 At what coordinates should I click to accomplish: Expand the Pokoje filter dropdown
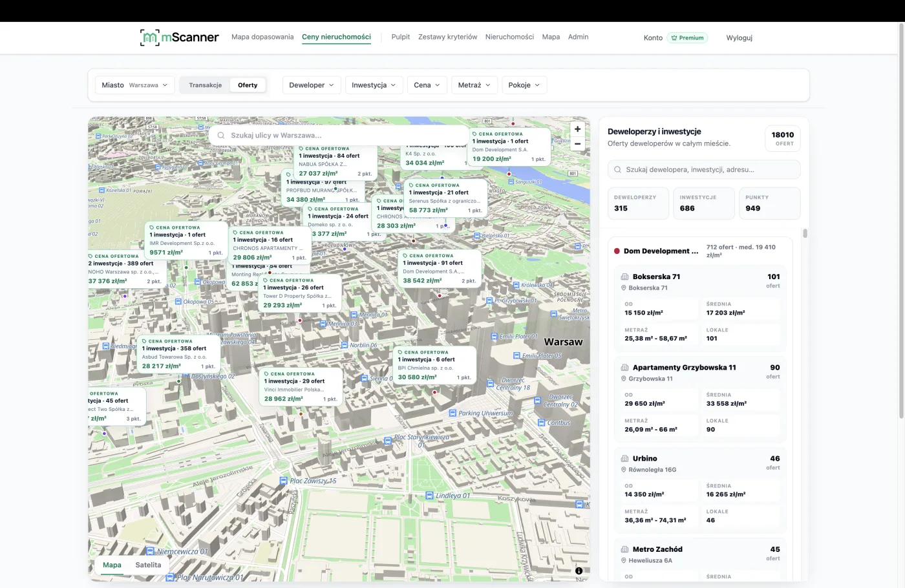pyautogui.click(x=524, y=85)
